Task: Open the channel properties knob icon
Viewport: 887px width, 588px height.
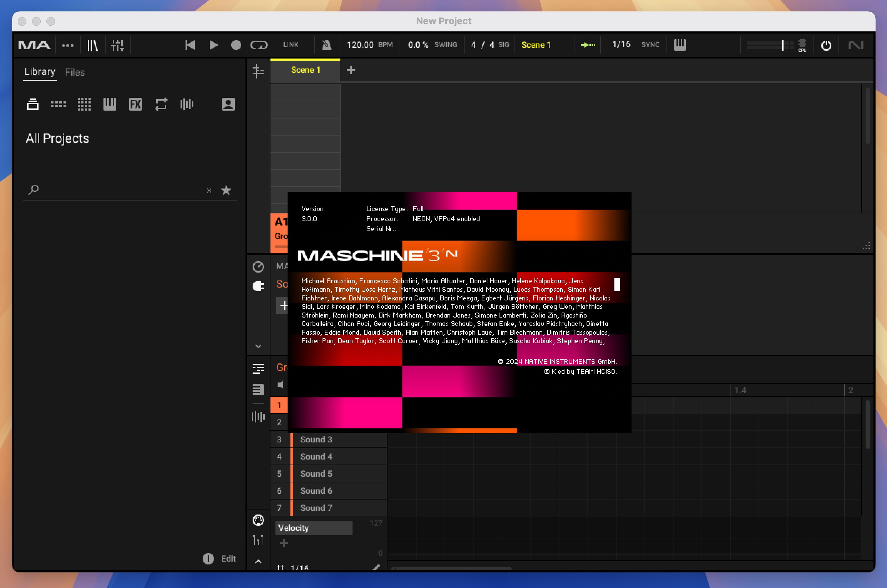Action: (x=258, y=267)
